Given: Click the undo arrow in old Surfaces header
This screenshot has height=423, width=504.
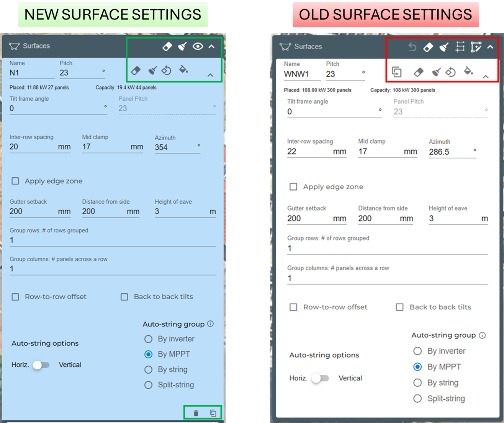Looking at the screenshot, I should tap(412, 47).
